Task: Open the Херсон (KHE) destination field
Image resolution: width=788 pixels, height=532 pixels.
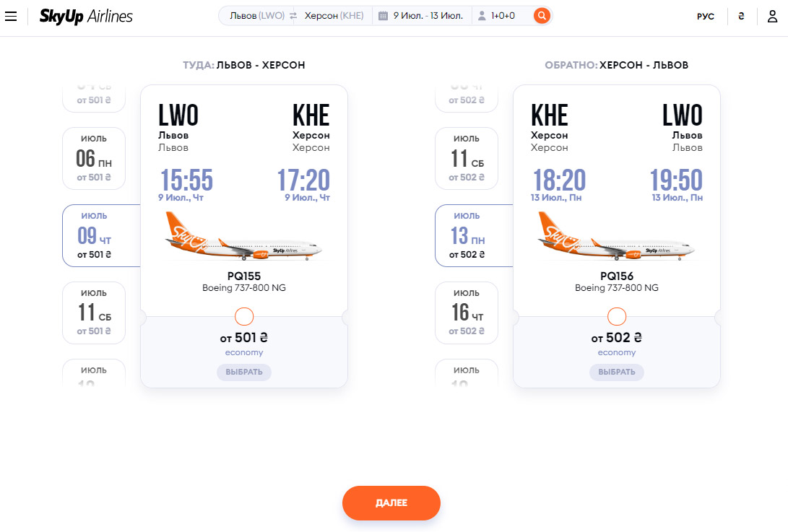Action: 334,16
